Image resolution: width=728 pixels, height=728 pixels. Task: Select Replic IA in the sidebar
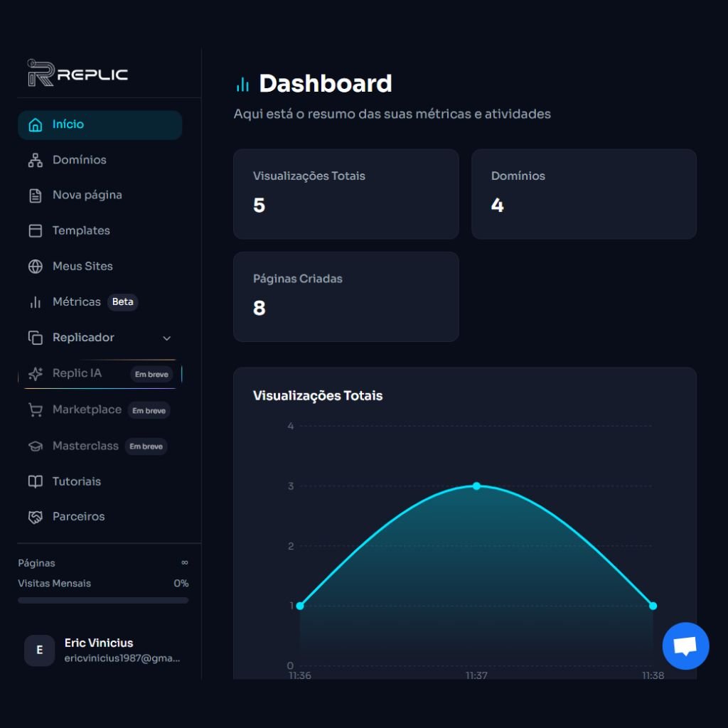(x=77, y=374)
